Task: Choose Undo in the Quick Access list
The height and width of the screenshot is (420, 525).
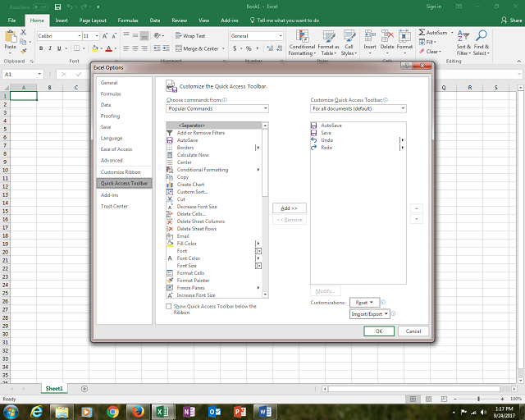Action: 326,140
